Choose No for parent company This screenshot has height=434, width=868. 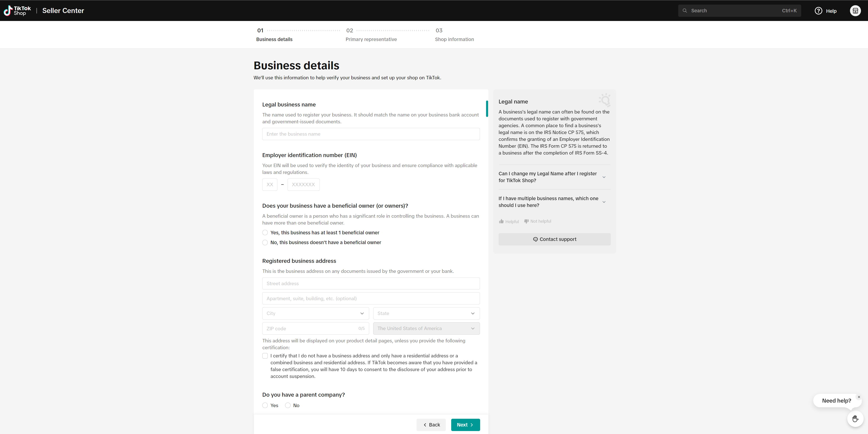[288, 405]
